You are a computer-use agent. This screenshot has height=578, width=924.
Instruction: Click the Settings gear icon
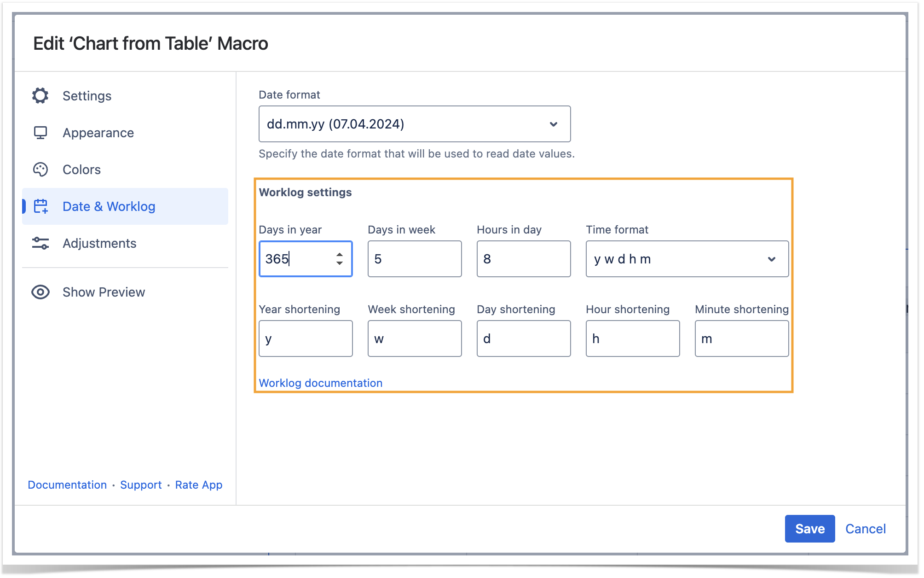pyautogui.click(x=40, y=96)
